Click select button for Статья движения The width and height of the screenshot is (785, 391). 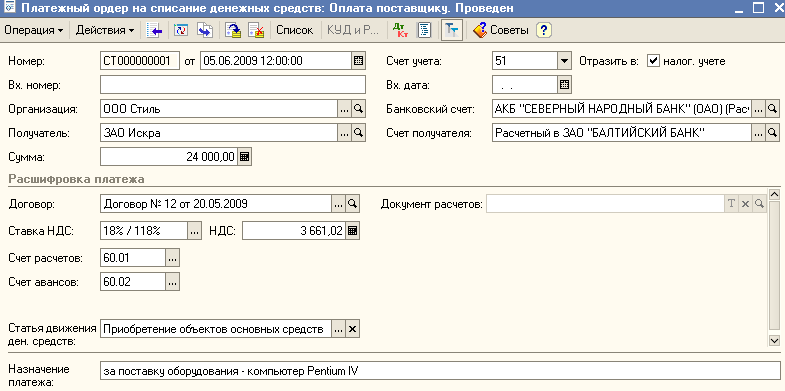(x=338, y=329)
